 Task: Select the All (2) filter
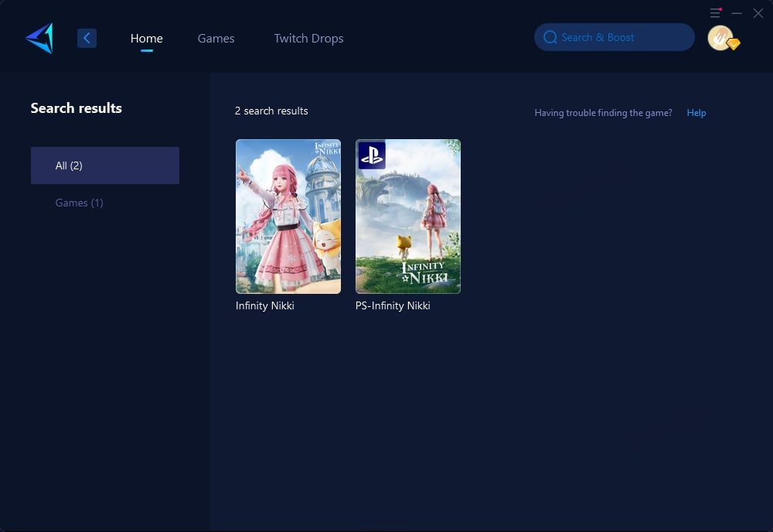point(105,165)
